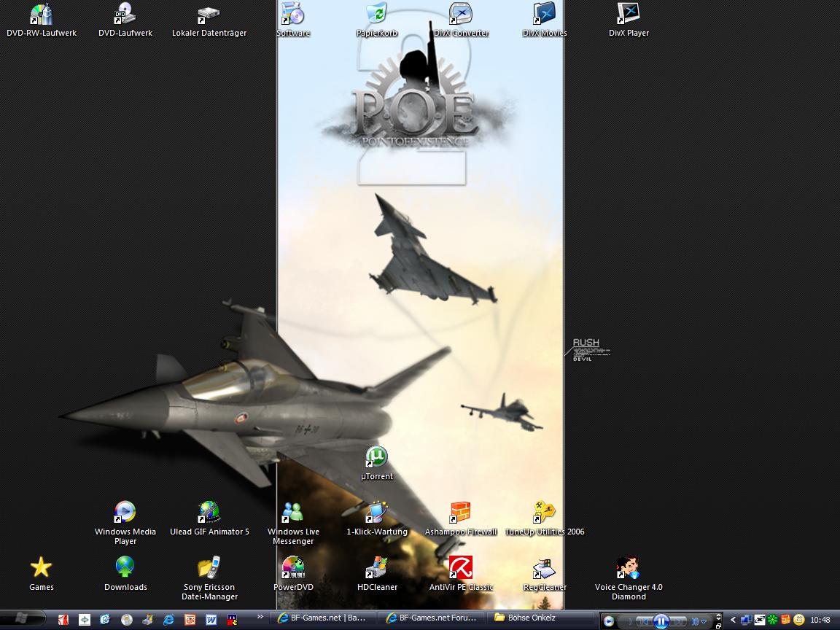Launch DivX Converter from desktop
Screen dimensions: 840x630
[461, 20]
